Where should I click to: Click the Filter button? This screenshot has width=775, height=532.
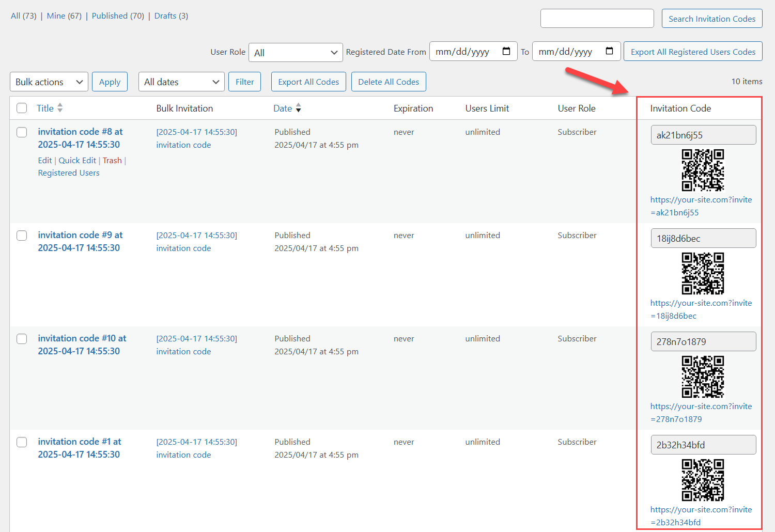(x=244, y=82)
